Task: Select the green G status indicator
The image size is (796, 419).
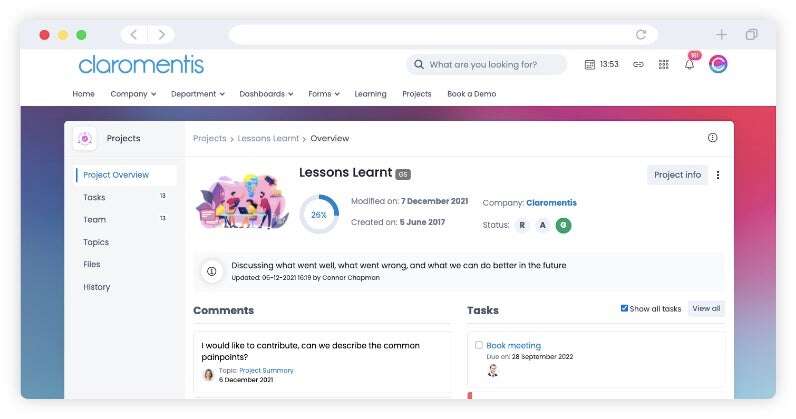Action: [563, 225]
